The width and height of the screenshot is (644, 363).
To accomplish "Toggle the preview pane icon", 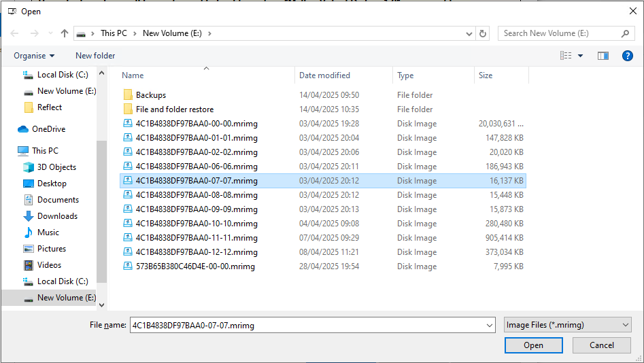I will click(x=603, y=56).
